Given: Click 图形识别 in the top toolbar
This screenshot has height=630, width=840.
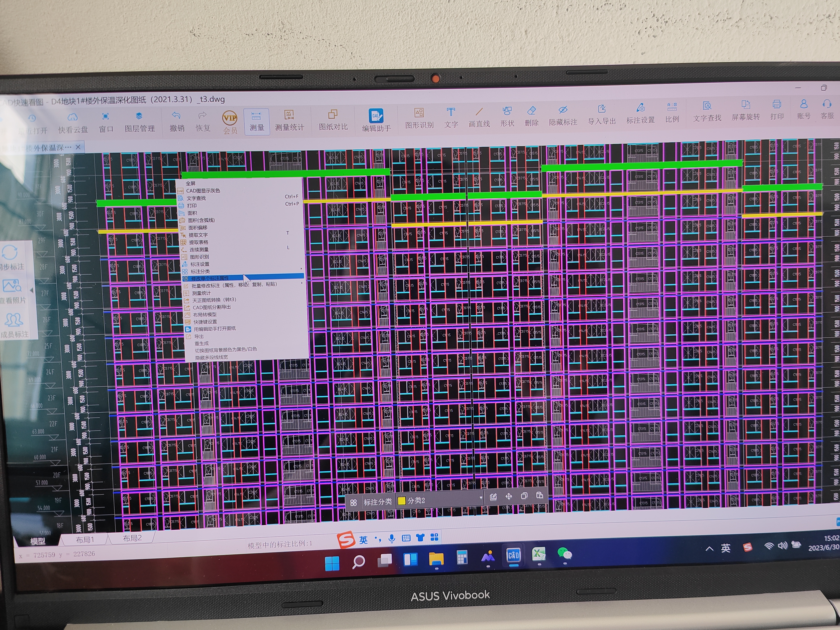Looking at the screenshot, I should coord(419,118).
